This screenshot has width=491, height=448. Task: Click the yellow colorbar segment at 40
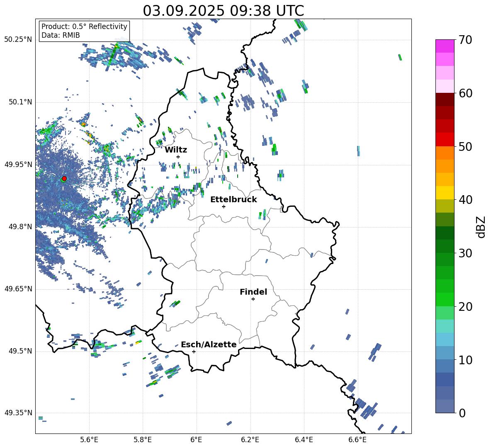click(x=445, y=193)
